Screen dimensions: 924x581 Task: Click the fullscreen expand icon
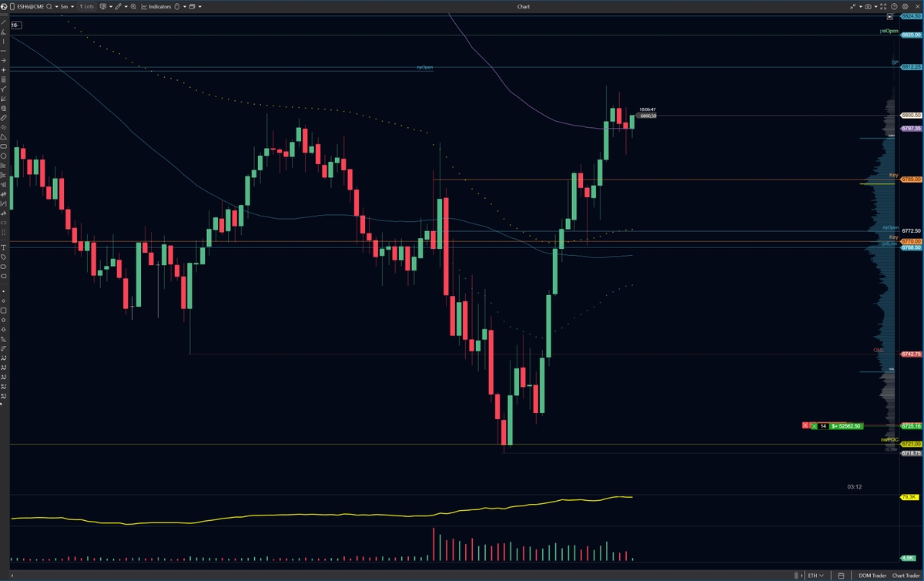pyautogui.click(x=883, y=6)
